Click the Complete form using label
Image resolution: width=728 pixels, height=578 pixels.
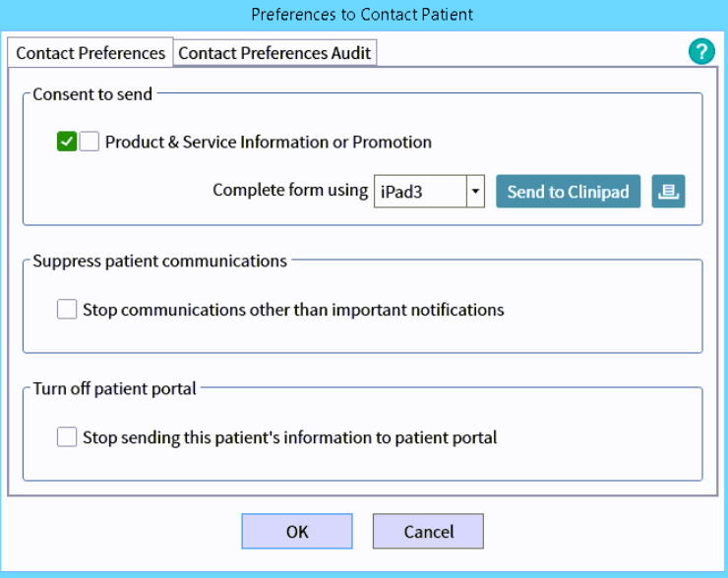click(290, 190)
